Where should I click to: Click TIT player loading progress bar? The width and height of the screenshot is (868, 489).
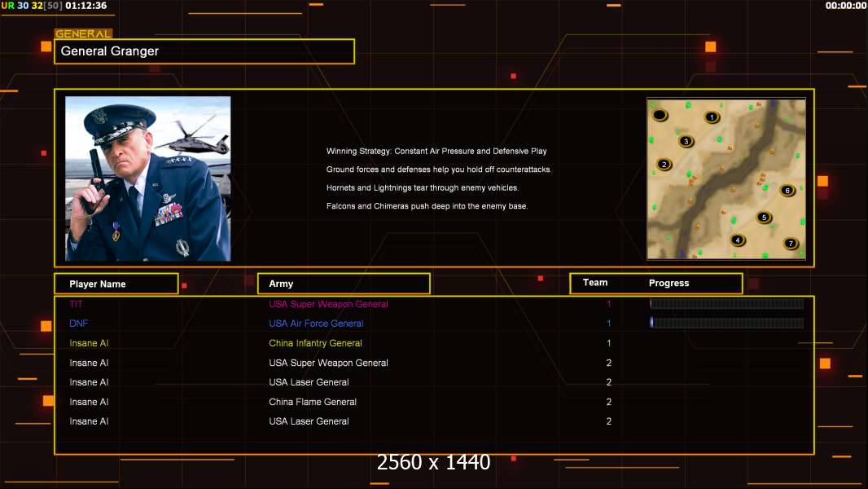[x=727, y=303]
